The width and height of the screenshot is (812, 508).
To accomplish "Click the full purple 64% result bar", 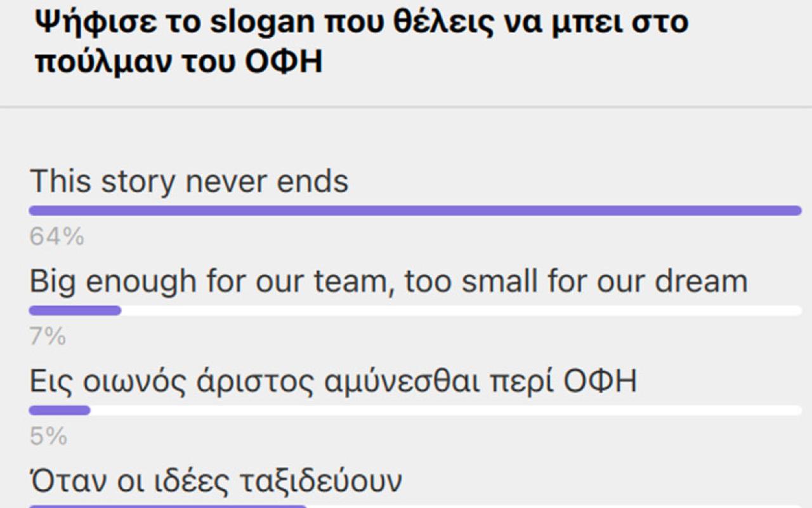I will click(x=416, y=211).
